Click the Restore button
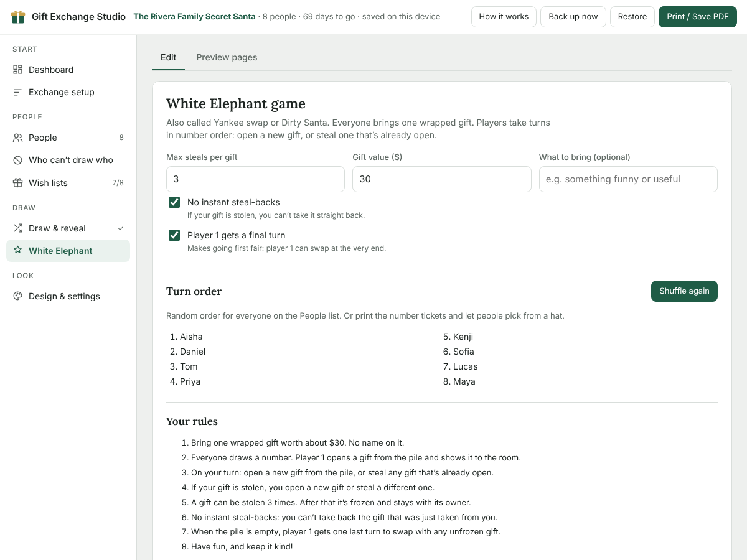This screenshot has height=560, width=747. [x=632, y=17]
